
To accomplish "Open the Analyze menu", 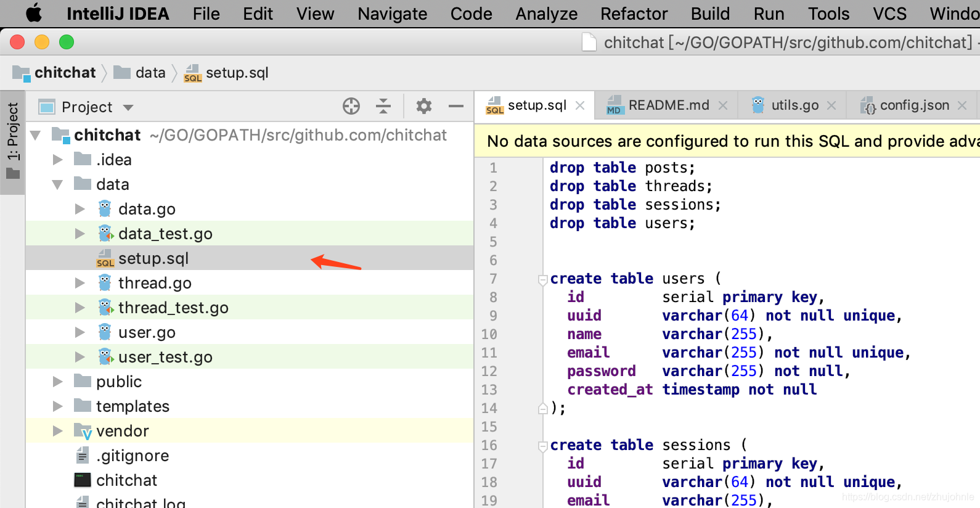I will (x=547, y=14).
